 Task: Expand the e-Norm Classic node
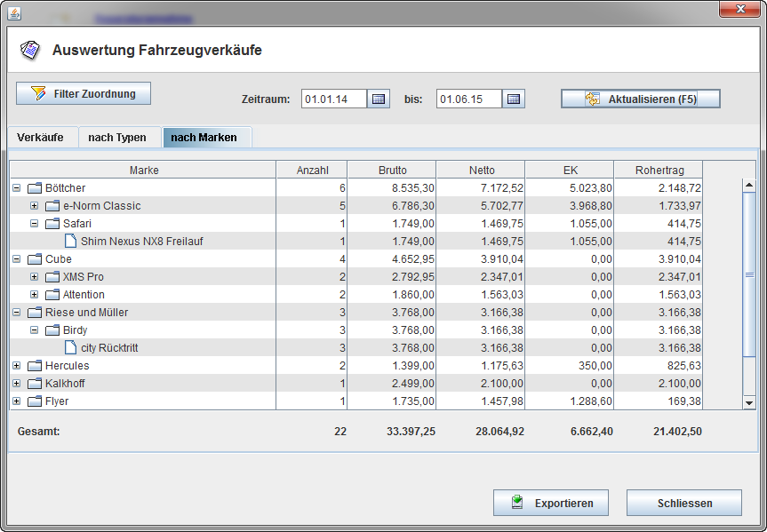click(35, 206)
